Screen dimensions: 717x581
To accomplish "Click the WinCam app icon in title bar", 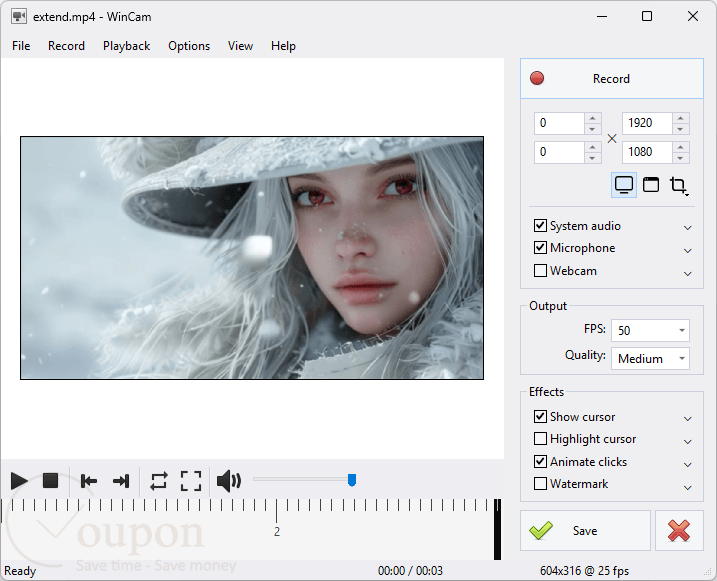I will 19,17.
